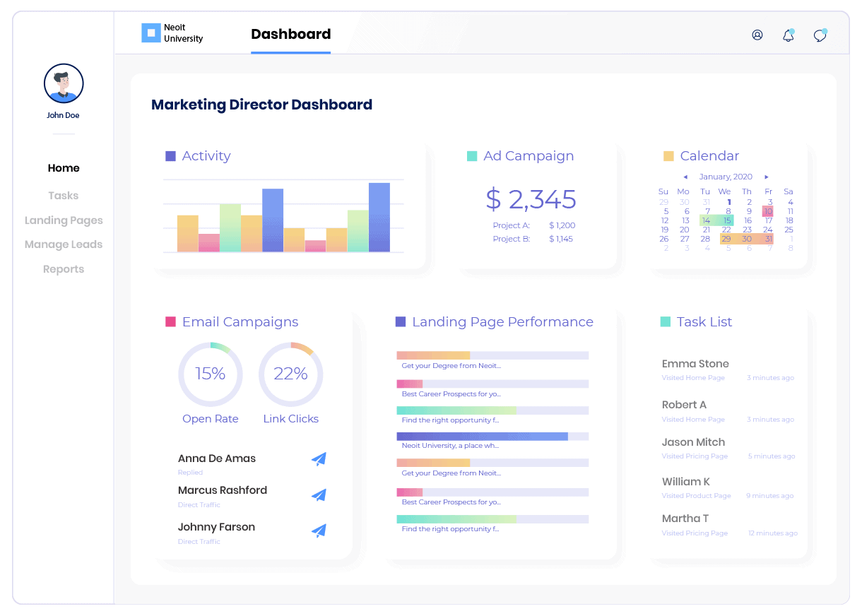
Task: Click the $ 2,345 campaign total
Action: tap(531, 199)
